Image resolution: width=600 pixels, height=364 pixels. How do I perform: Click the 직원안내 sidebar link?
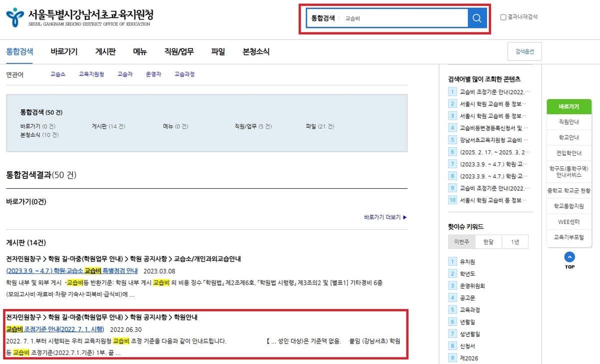[x=569, y=121]
